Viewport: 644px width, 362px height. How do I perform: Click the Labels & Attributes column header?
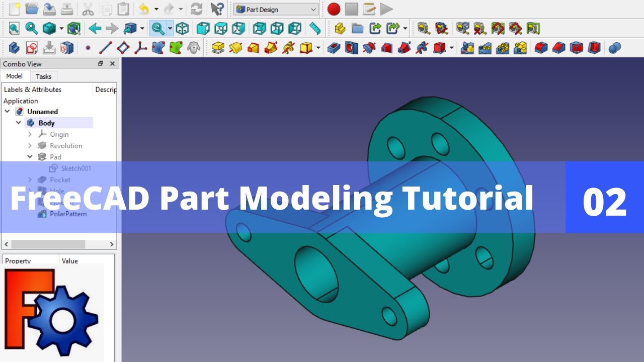click(x=33, y=89)
